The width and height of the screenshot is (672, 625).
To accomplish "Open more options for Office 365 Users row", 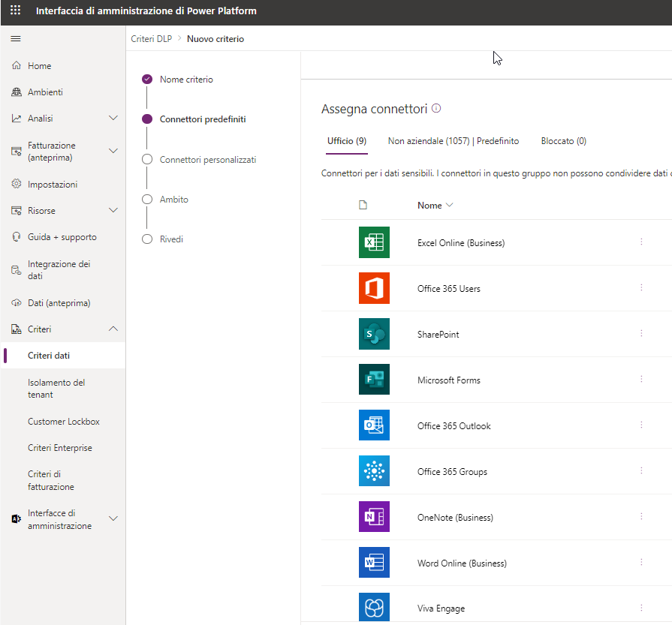I will pos(641,288).
